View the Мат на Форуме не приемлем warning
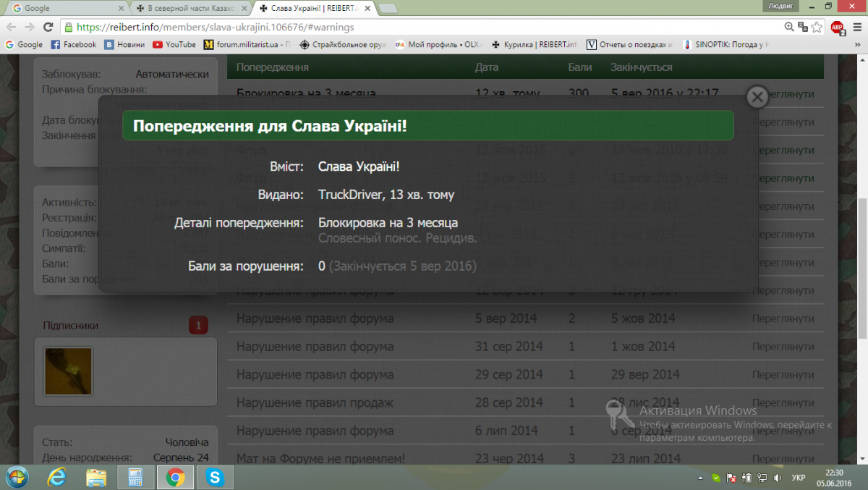Screen dimensions: 868x490 click(x=783, y=459)
